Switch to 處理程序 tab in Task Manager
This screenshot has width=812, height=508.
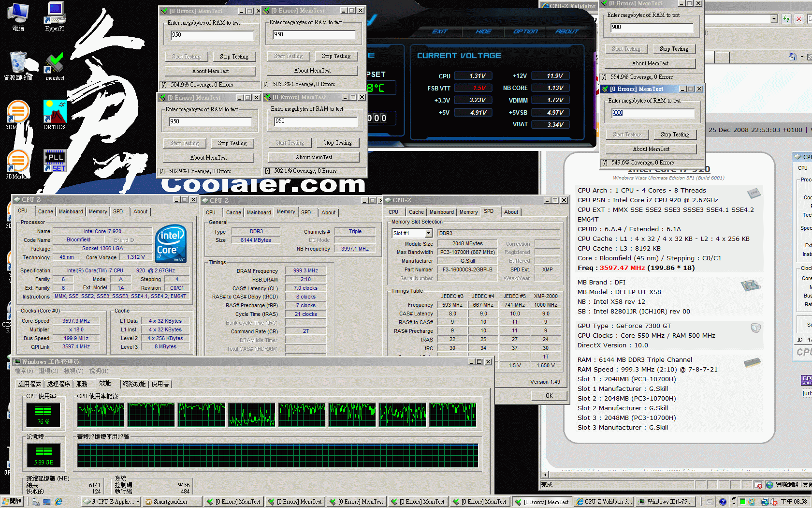[x=59, y=384]
